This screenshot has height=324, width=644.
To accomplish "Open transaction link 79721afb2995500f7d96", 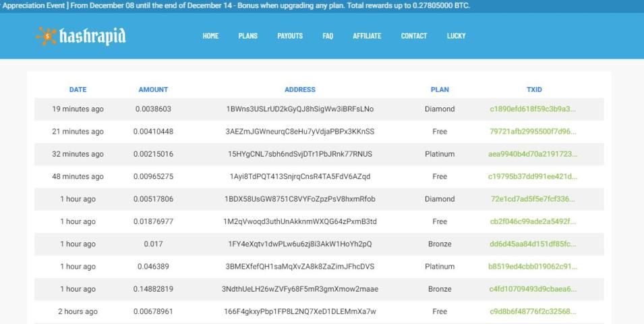I will (533, 132).
